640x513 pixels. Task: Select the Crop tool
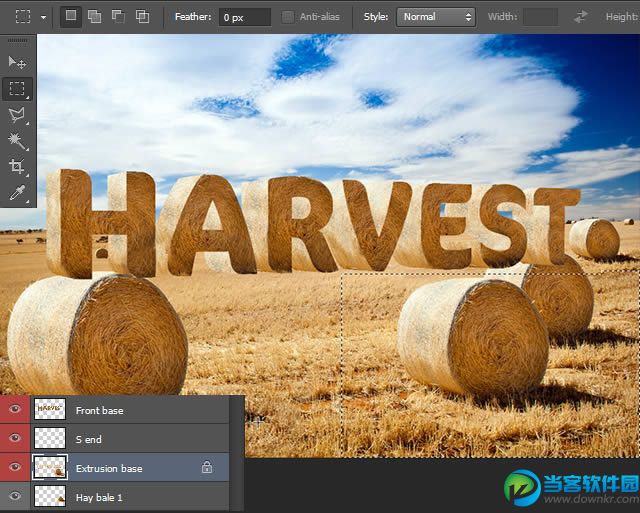[x=17, y=168]
